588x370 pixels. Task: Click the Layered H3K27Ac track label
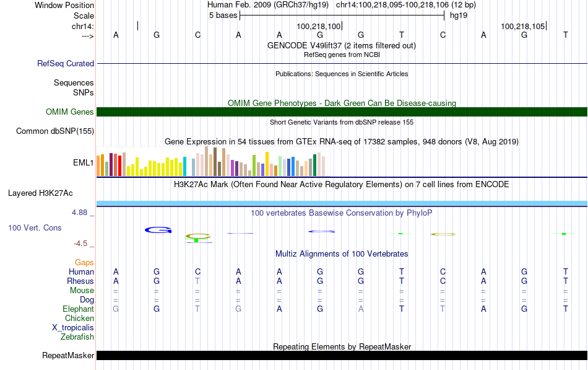tap(40, 193)
